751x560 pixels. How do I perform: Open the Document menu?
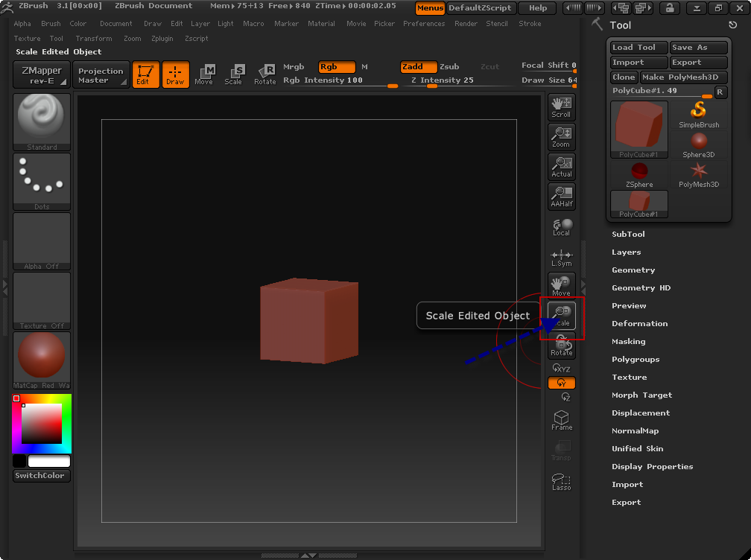[116, 23]
